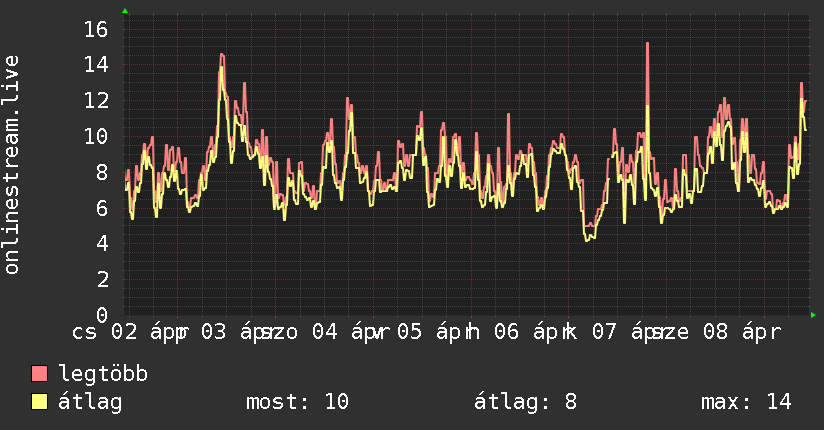This screenshot has height=430, width=824.
Task: Click the yellow átlag legend swatch
Action: coord(39,402)
